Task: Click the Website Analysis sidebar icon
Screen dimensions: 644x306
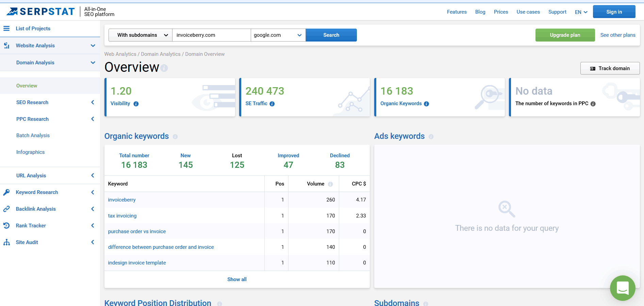Action: click(6, 46)
